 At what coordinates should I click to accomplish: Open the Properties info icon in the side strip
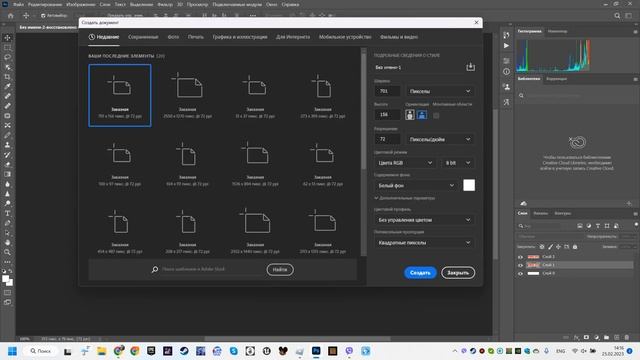point(506,71)
